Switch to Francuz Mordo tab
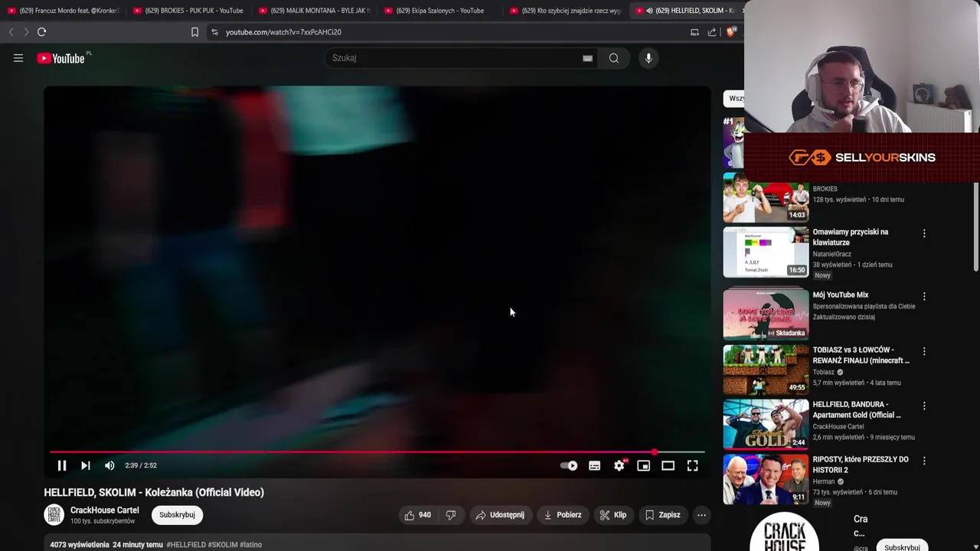 pyautogui.click(x=63, y=11)
